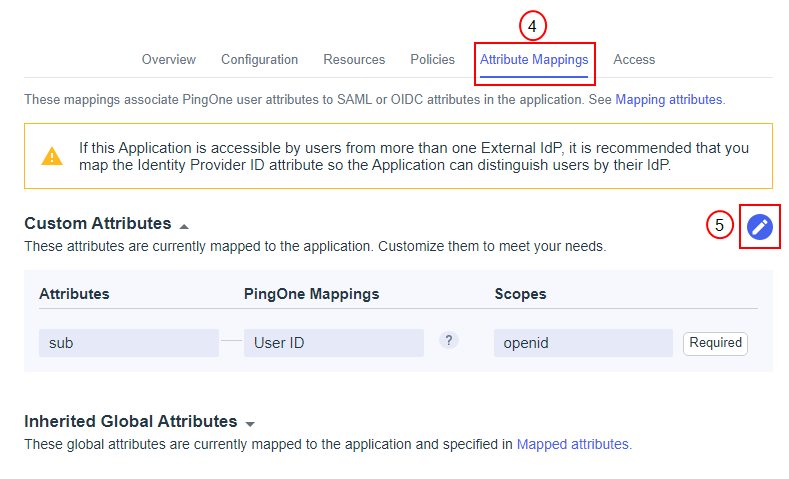789x479 pixels.
Task: Click the openid scope field
Action: 583,343
